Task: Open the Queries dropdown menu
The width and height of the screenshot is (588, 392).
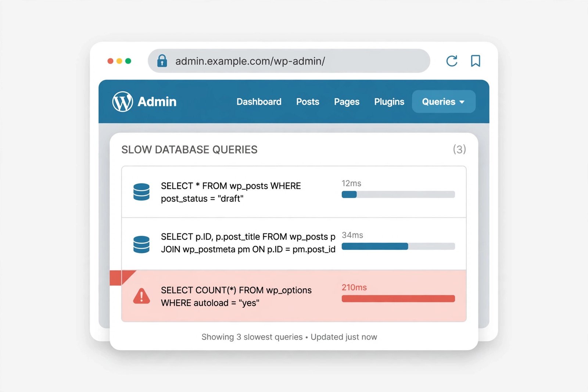Action: 444,101
